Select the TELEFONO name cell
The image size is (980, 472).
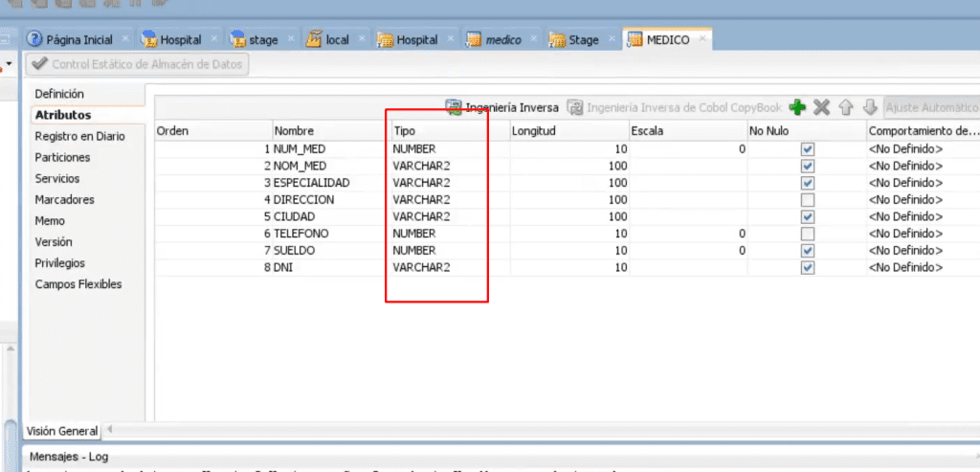point(331,234)
